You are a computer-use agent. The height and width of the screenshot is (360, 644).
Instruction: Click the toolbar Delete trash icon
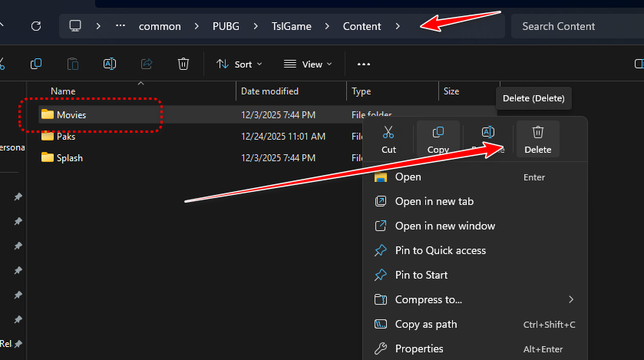click(x=183, y=64)
